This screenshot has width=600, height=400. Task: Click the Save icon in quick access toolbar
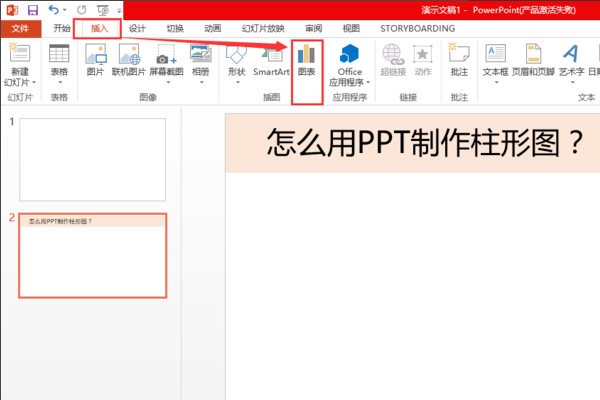pyautogui.click(x=33, y=10)
